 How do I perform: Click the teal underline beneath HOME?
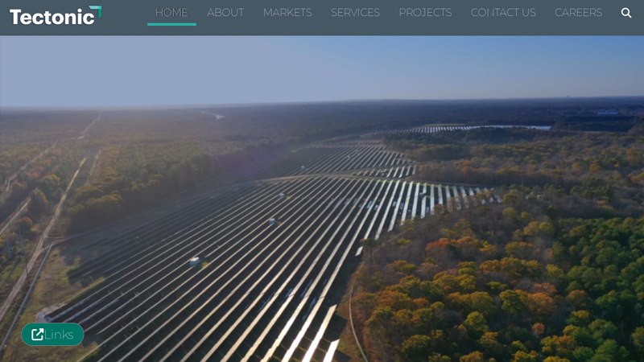pyautogui.click(x=171, y=24)
